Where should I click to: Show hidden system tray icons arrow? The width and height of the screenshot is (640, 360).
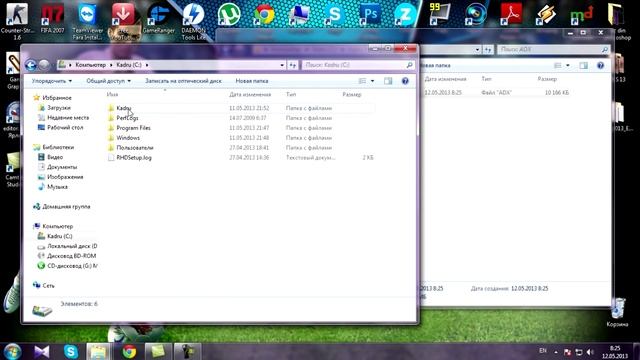(x=556, y=352)
